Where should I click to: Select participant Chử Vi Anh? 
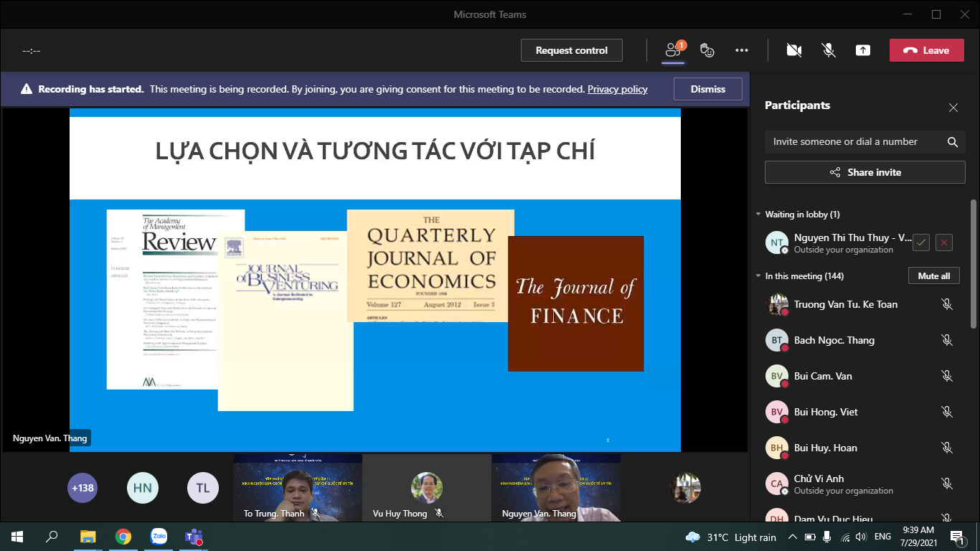coord(861,484)
